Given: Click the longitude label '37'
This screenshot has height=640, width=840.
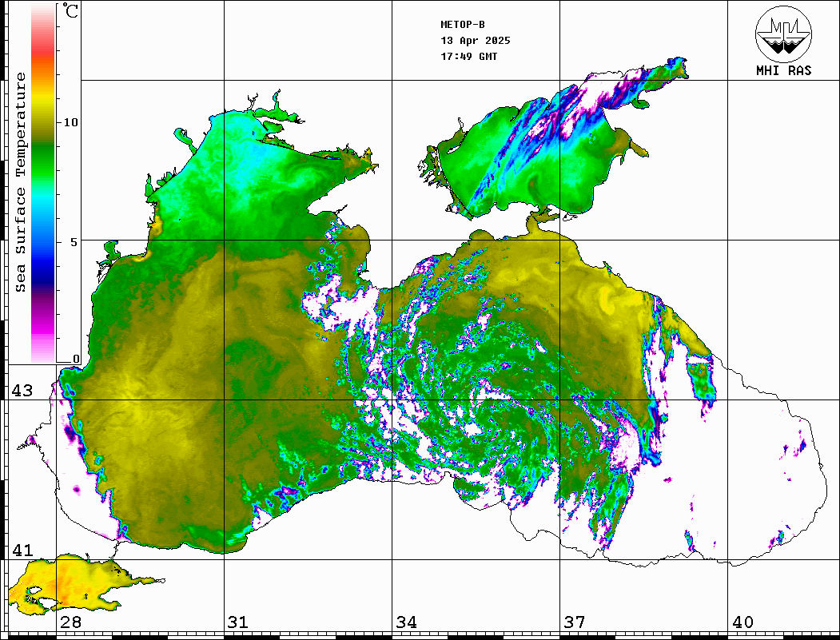Looking at the screenshot, I should click(x=575, y=622).
